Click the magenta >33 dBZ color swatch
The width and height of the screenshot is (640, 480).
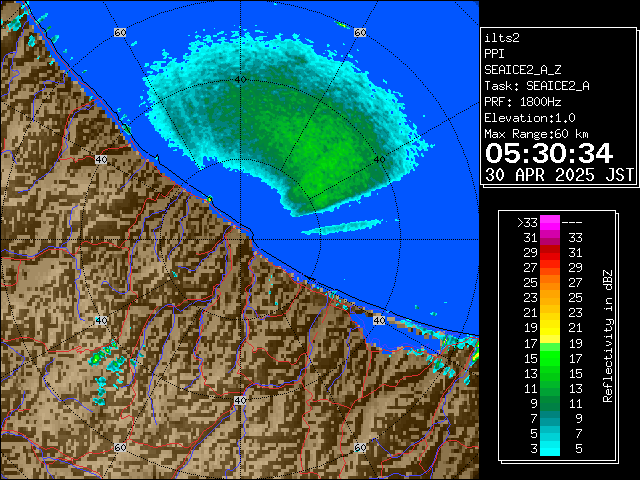(x=550, y=223)
